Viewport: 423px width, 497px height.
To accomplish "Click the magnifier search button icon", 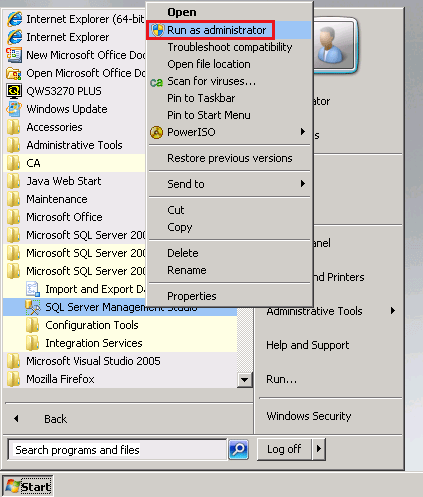I will point(238,449).
